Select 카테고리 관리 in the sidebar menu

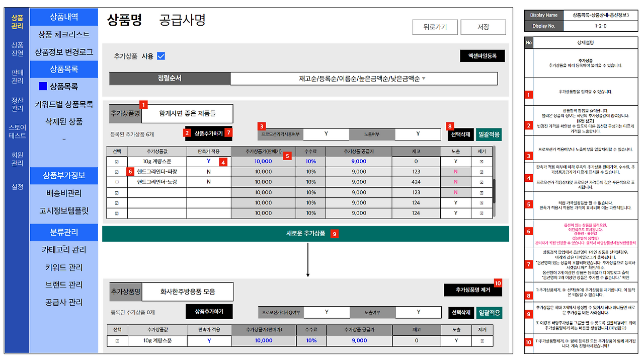(64, 250)
